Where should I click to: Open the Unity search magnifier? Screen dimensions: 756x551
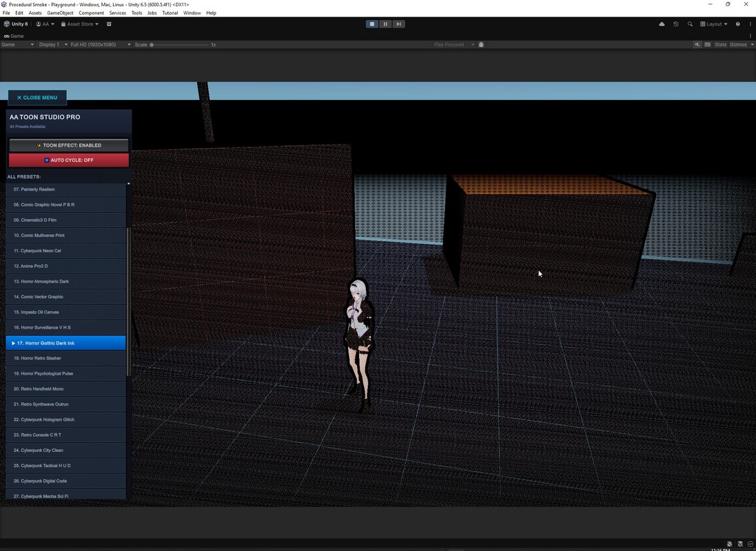pos(690,24)
